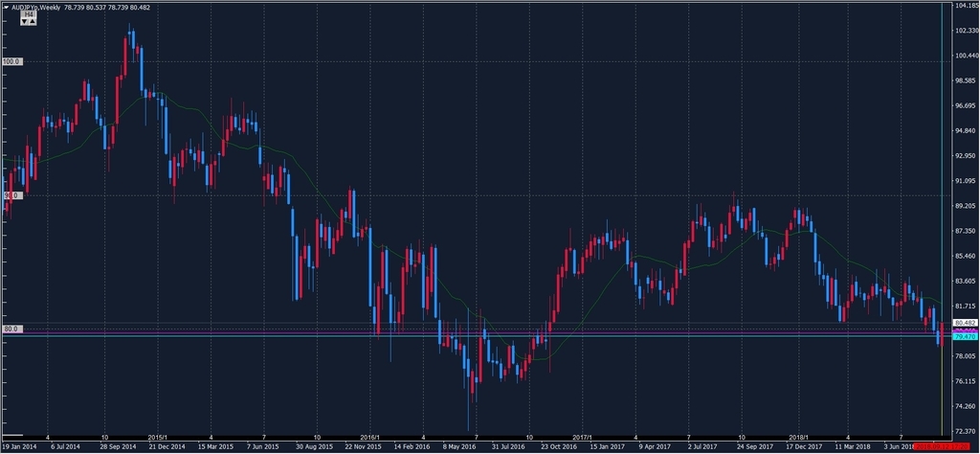Click the 102.330 price axis label
Viewport: 980px width, 454px height.
coord(965,31)
